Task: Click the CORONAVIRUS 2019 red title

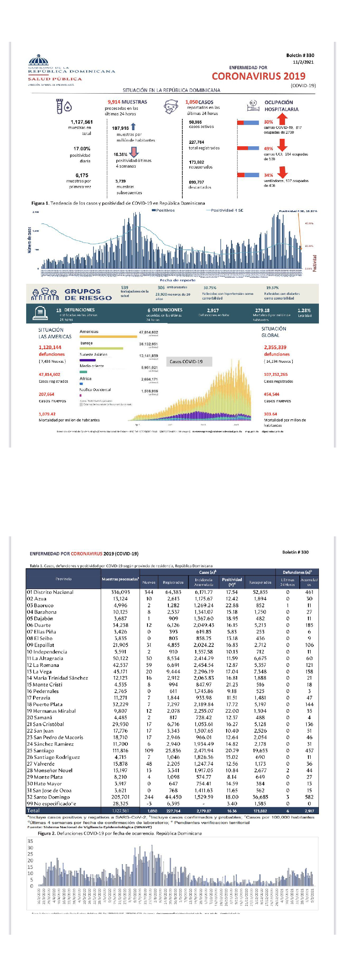Action: (x=258, y=76)
